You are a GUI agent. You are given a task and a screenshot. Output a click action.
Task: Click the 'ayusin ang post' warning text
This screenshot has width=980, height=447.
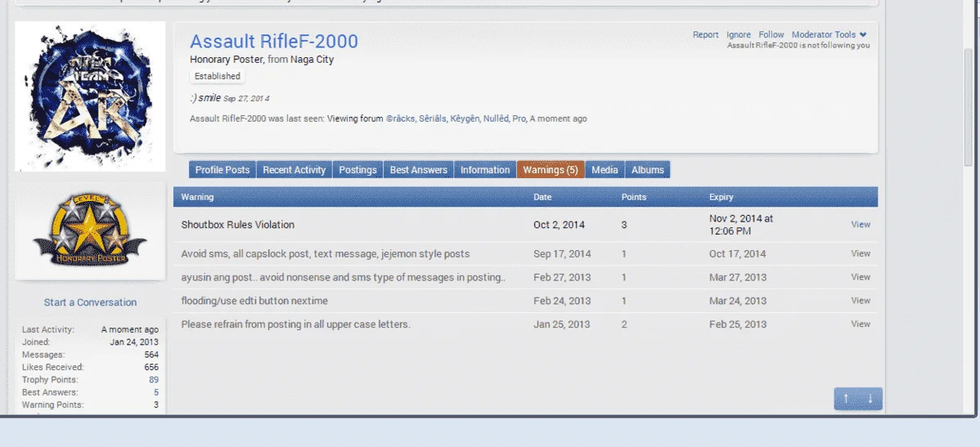click(343, 277)
